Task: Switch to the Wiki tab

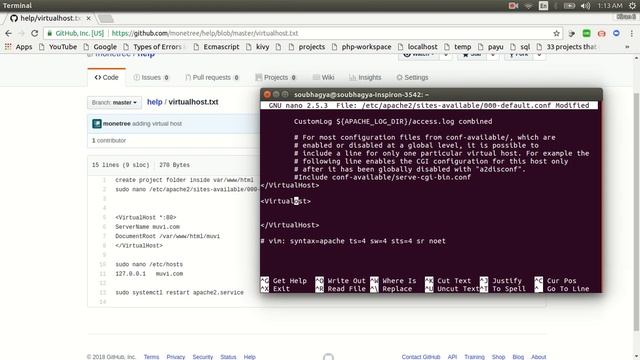Action: (324, 77)
